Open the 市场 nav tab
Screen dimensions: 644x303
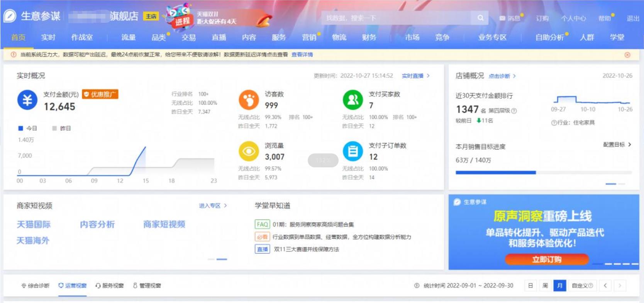click(412, 37)
